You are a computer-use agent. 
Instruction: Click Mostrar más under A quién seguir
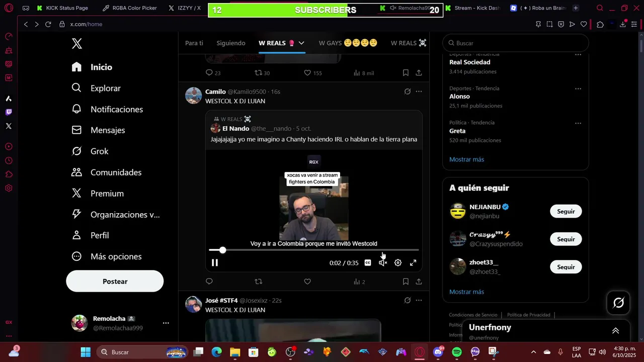[x=466, y=292]
